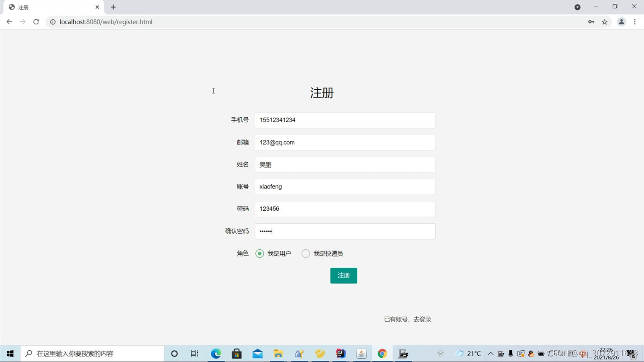
Task: Open the Java coffee cup app on taskbar
Action: click(361, 354)
